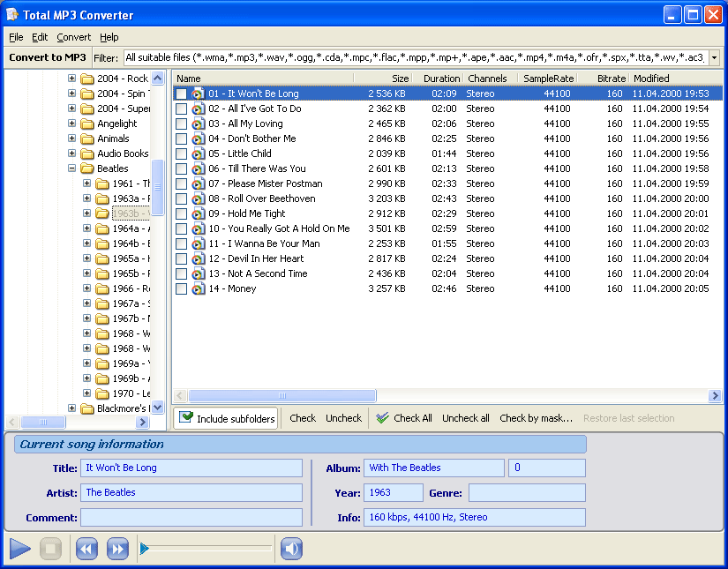
Task: Start playback with the Play button
Action: [20, 549]
